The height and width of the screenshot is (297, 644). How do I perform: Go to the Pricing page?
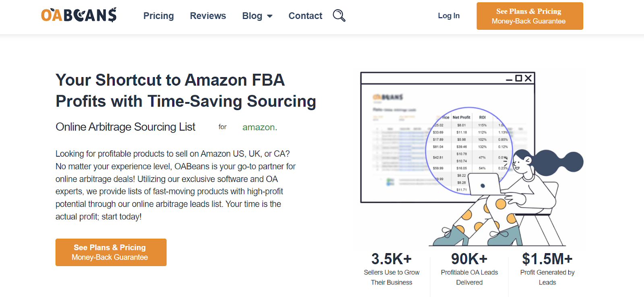click(x=159, y=16)
